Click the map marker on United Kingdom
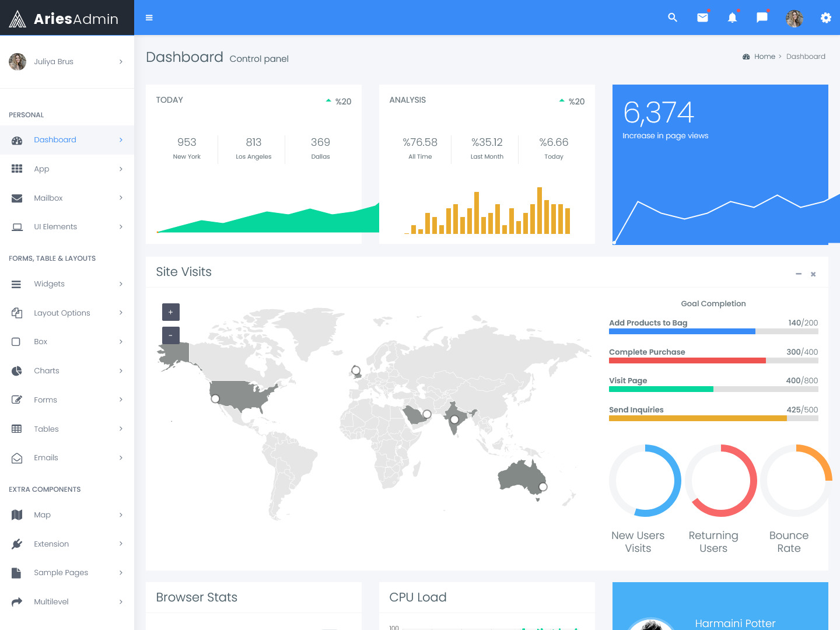Viewport: 840px width, 630px height. pos(356,370)
